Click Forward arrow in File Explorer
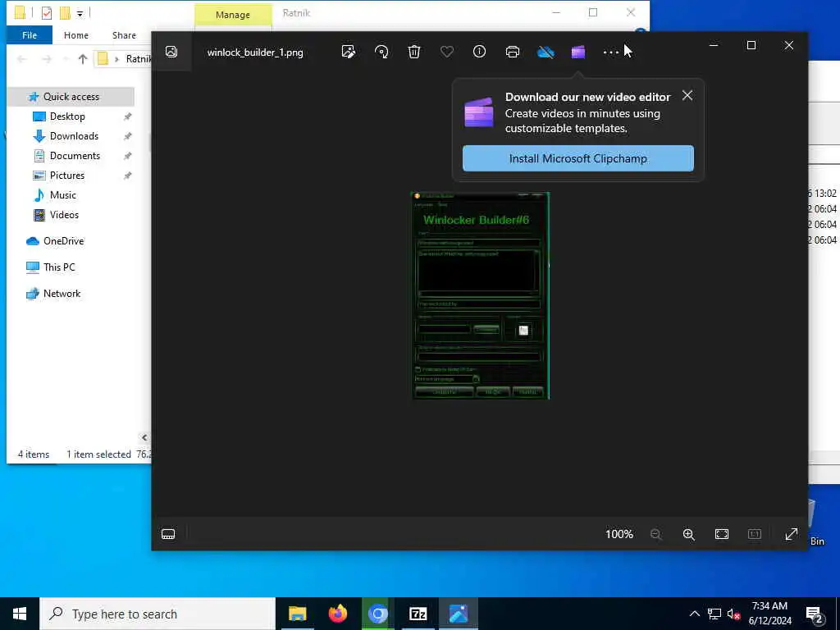The height and width of the screenshot is (630, 840). pyautogui.click(x=47, y=59)
